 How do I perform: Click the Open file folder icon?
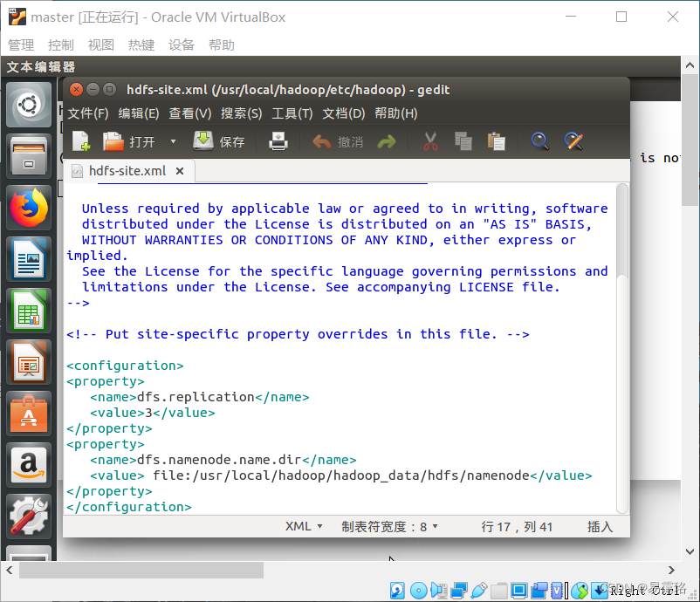tap(113, 141)
